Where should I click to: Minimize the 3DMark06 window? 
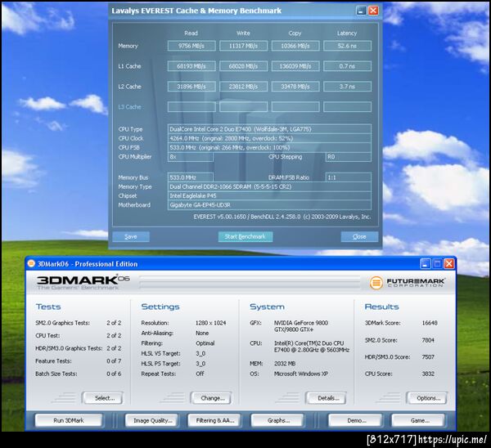point(425,264)
